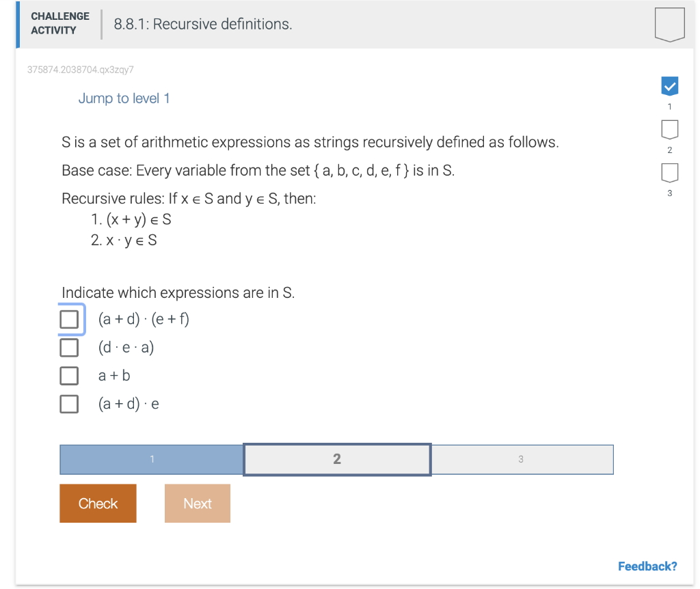Viewport: 700px width, 589px height.
Task: Click the Feedback? link
Action: [x=647, y=566]
